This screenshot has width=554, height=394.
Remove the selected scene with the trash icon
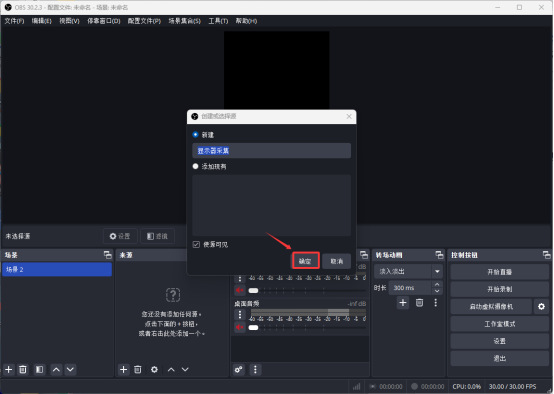pyautogui.click(x=23, y=370)
